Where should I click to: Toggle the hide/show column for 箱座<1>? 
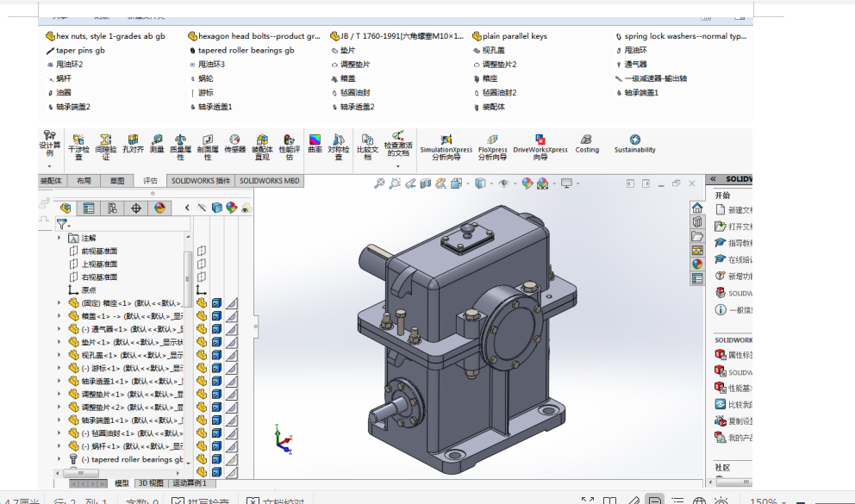[202, 303]
